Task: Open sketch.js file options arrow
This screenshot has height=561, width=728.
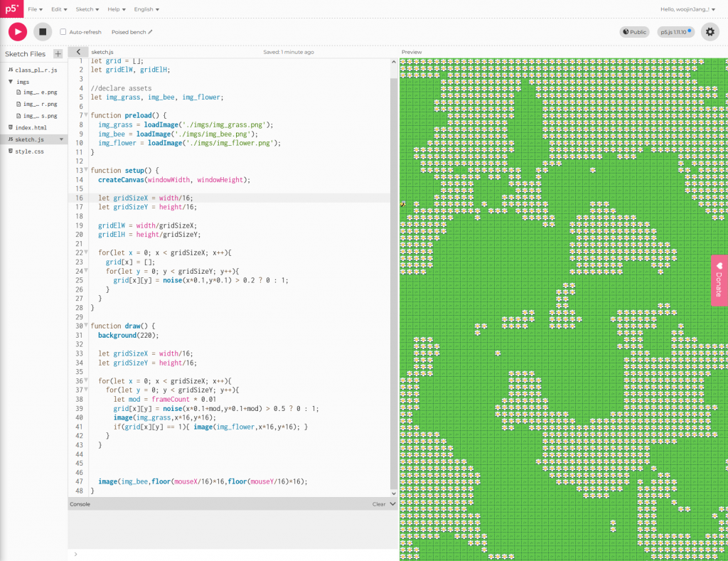Action: [x=61, y=139]
